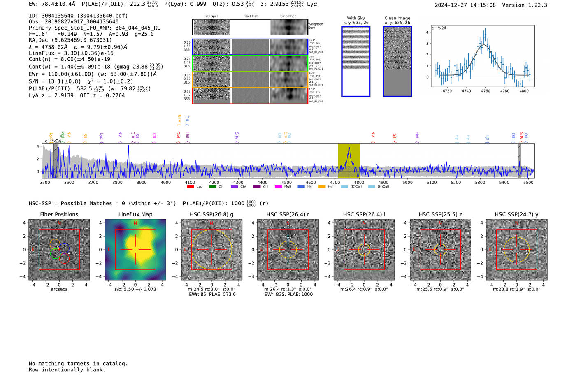Select the HSC SSP(26.8) g image
The height and width of the screenshot is (392, 576).
click(x=211, y=250)
